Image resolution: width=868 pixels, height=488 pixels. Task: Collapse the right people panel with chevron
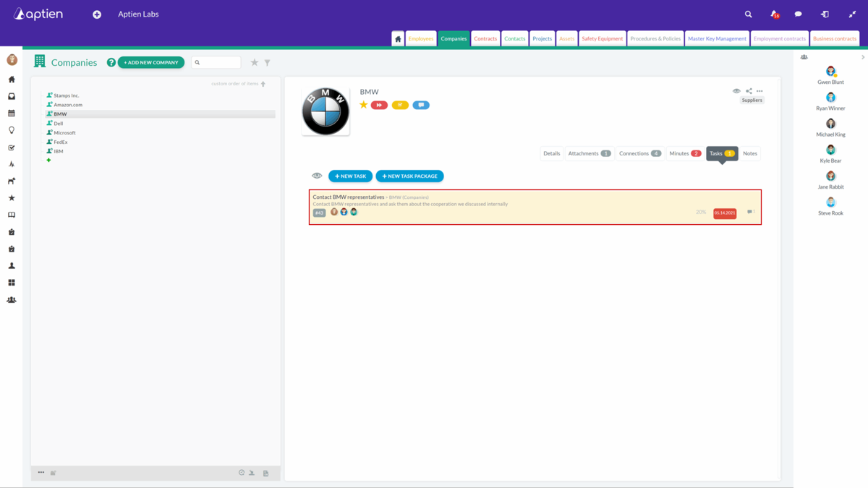point(863,57)
